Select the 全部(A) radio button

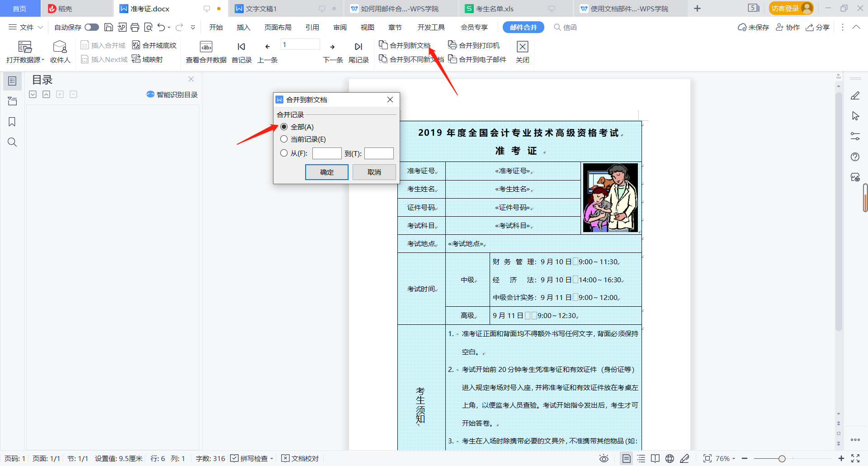pyautogui.click(x=284, y=127)
